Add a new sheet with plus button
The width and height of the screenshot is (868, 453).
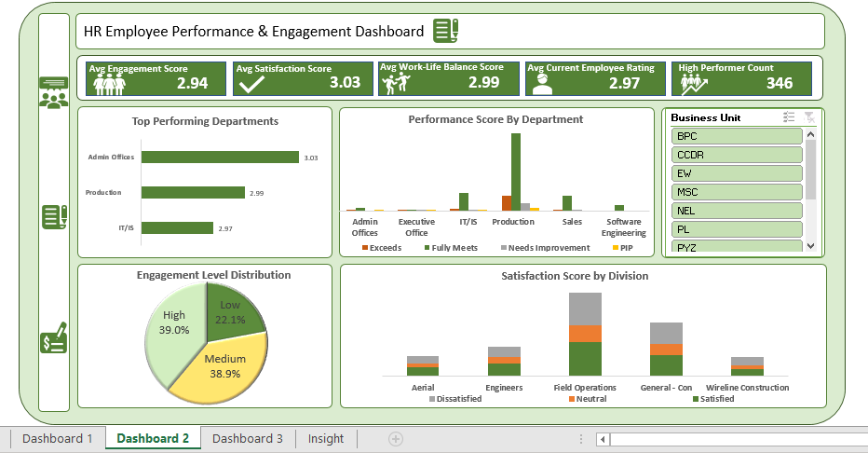pos(395,439)
